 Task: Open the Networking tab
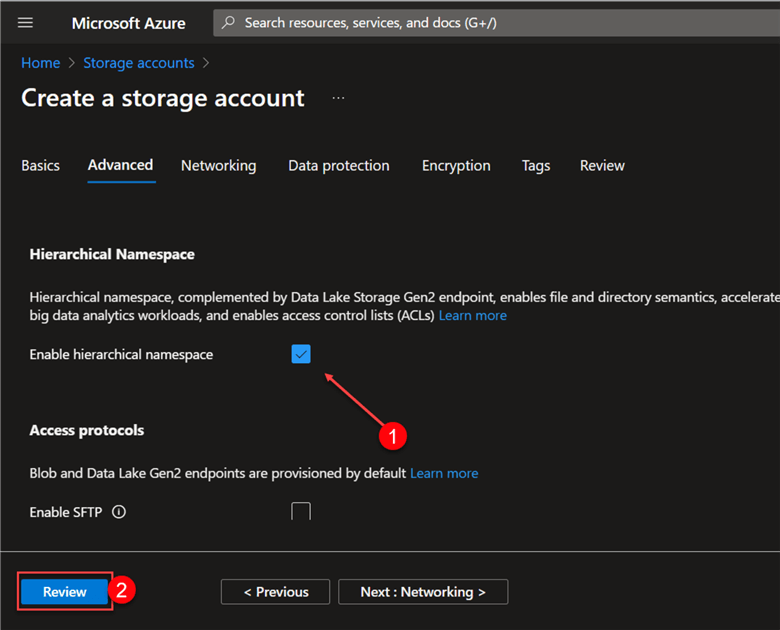[x=218, y=166]
